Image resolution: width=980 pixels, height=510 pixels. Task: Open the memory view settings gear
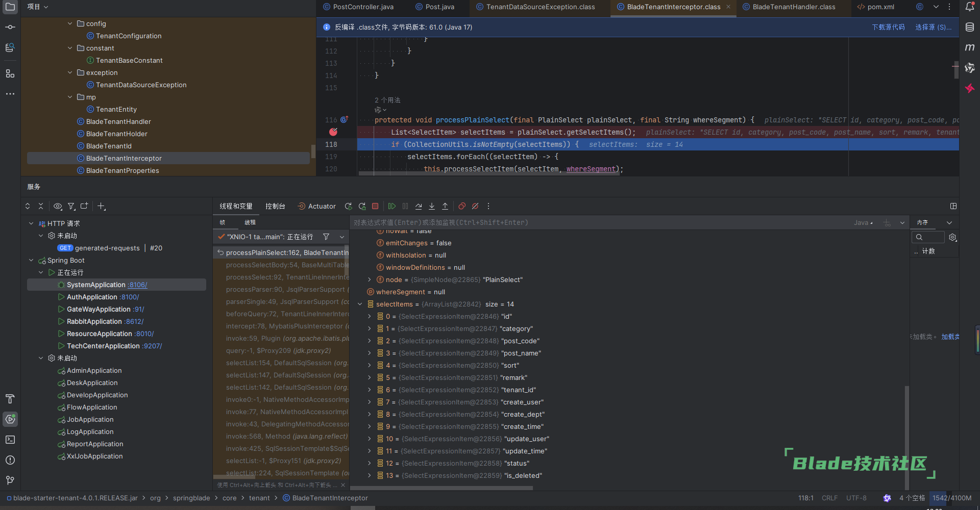pyautogui.click(x=952, y=237)
